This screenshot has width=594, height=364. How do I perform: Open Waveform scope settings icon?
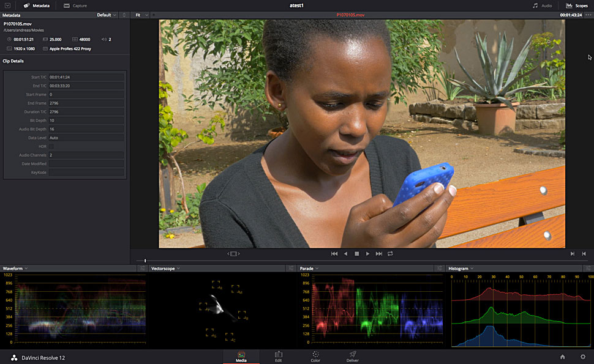pos(142,269)
